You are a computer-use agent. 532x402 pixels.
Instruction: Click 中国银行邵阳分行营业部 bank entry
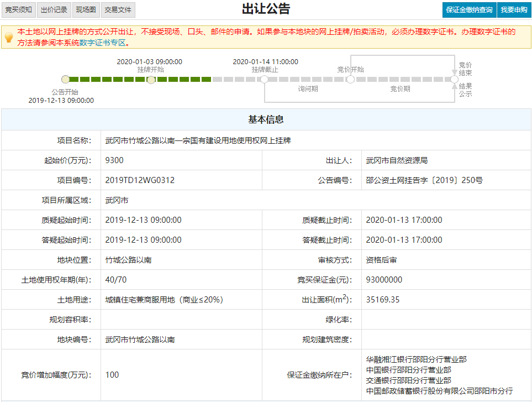(x=408, y=370)
